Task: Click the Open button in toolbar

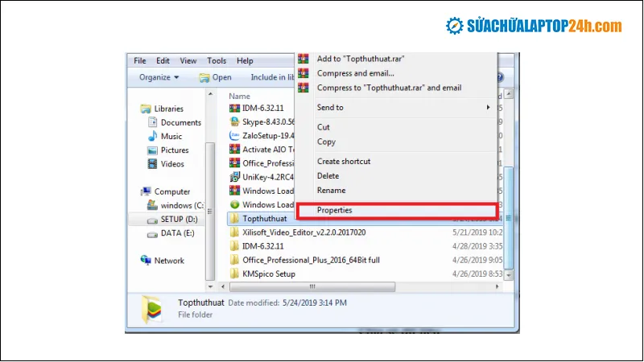Action: [215, 77]
